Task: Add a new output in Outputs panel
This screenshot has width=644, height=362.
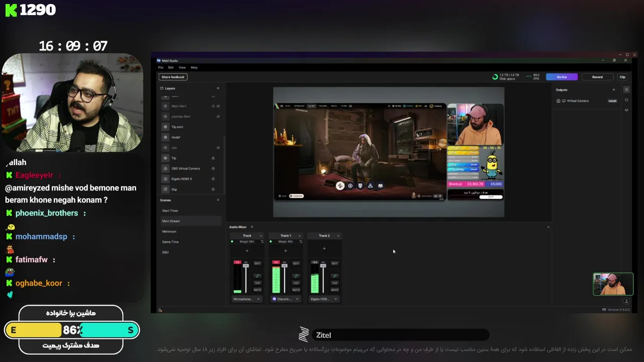Action: [x=613, y=89]
